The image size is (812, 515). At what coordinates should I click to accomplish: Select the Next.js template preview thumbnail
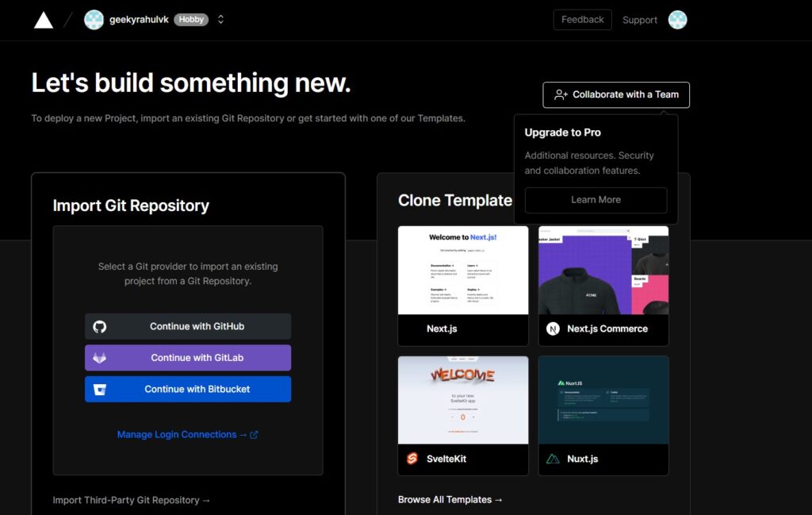click(463, 271)
